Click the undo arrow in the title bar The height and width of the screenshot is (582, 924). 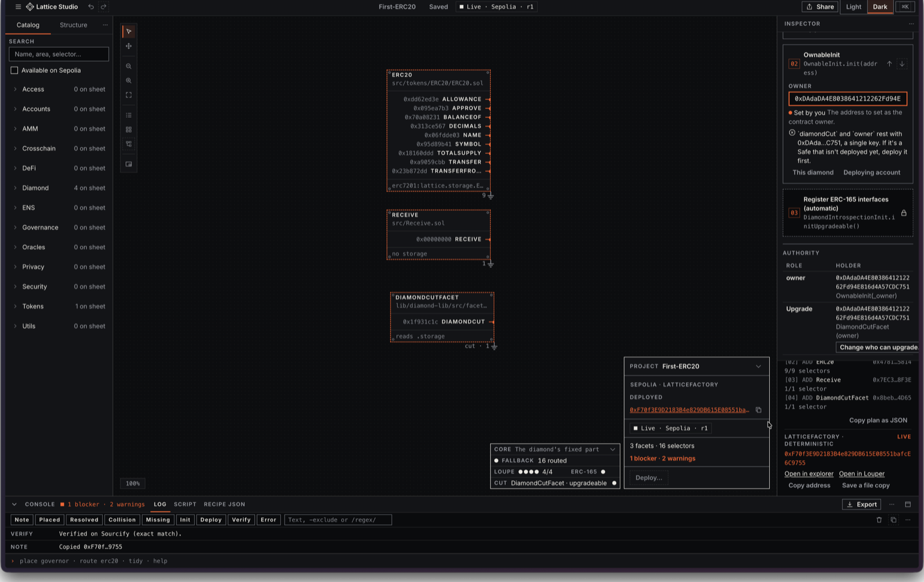(91, 7)
